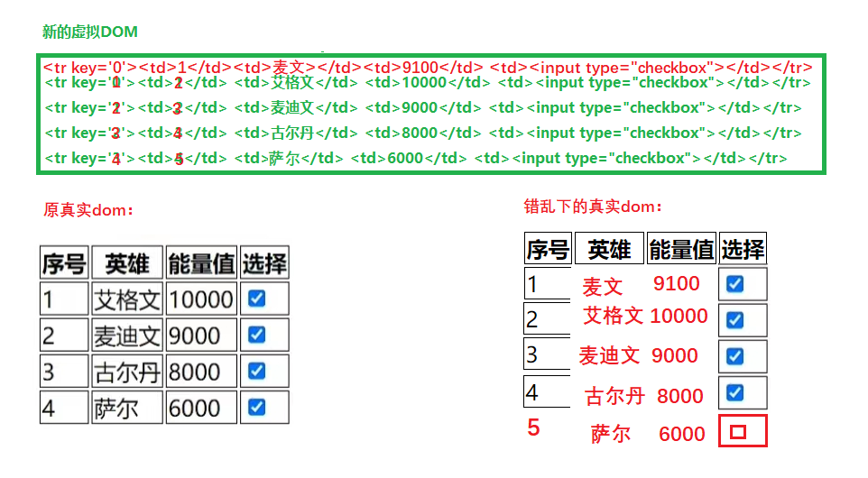
Task: Click the red number 5 in 错乱下的真实dom table
Action: pos(533,427)
